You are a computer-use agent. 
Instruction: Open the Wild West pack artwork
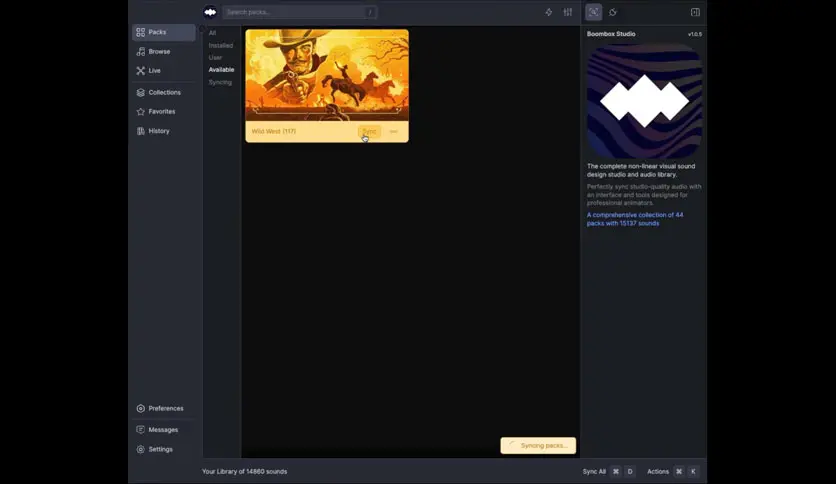[x=327, y=75]
